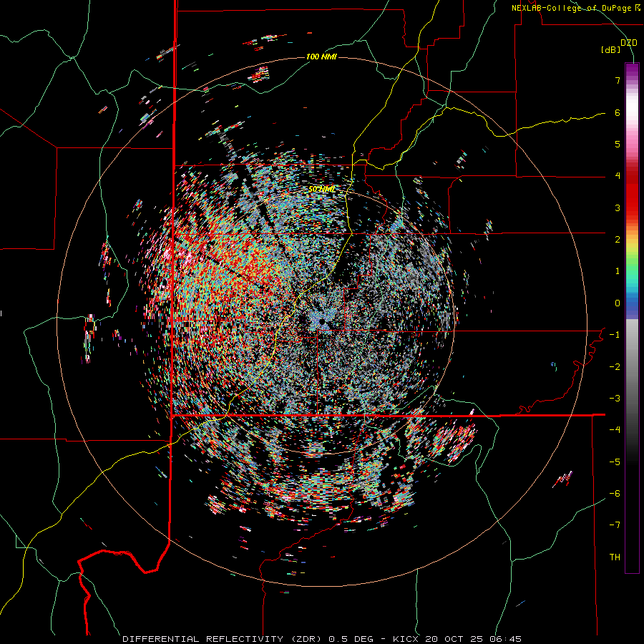Select the -4 value on the scale

point(615,430)
